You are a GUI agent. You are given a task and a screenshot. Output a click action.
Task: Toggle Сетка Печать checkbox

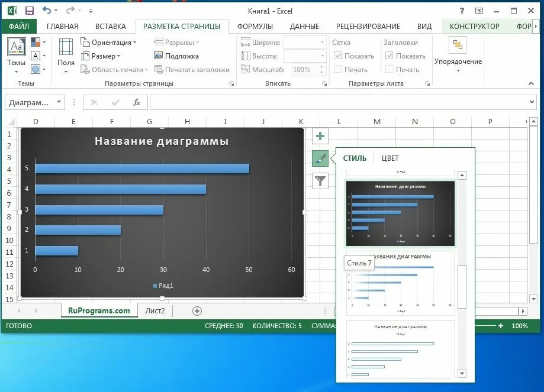pos(337,69)
